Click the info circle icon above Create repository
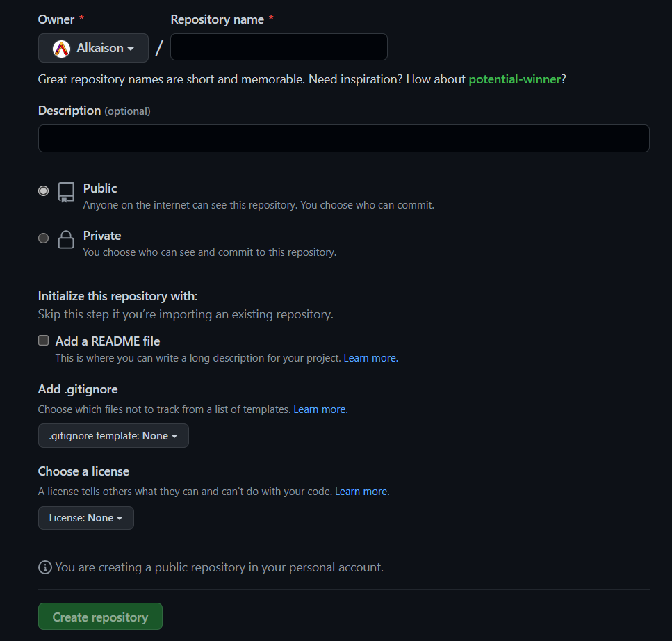The width and height of the screenshot is (672, 641). 44,567
